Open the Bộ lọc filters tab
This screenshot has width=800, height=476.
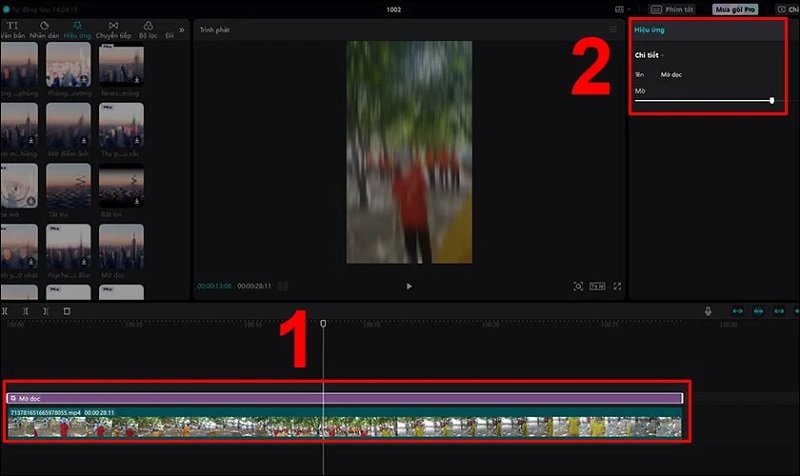click(x=148, y=29)
